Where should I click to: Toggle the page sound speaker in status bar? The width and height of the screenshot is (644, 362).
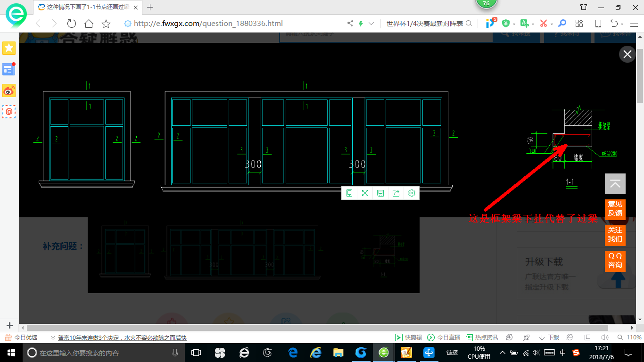click(605, 337)
